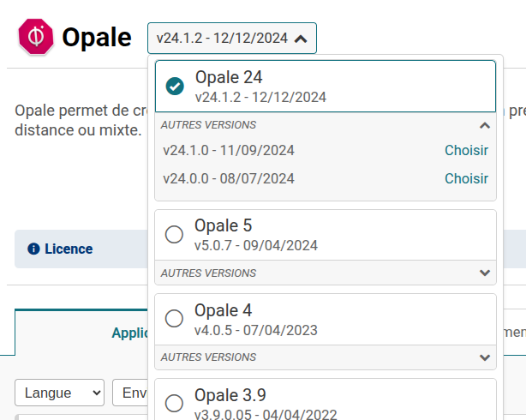Select the Opale 4 radio option

coord(174,318)
